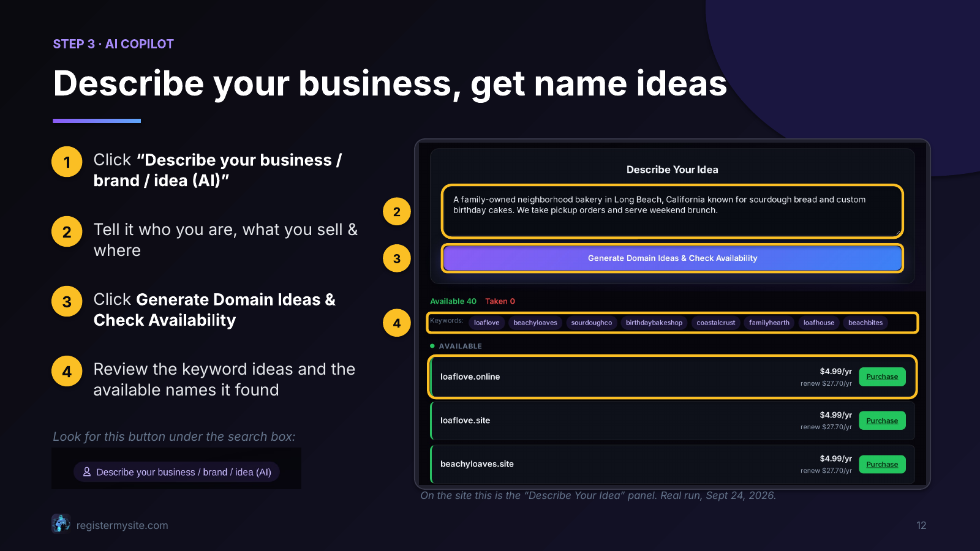Click the AVAILABLE section heading
Viewport: 980px width, 551px height.
[460, 347]
